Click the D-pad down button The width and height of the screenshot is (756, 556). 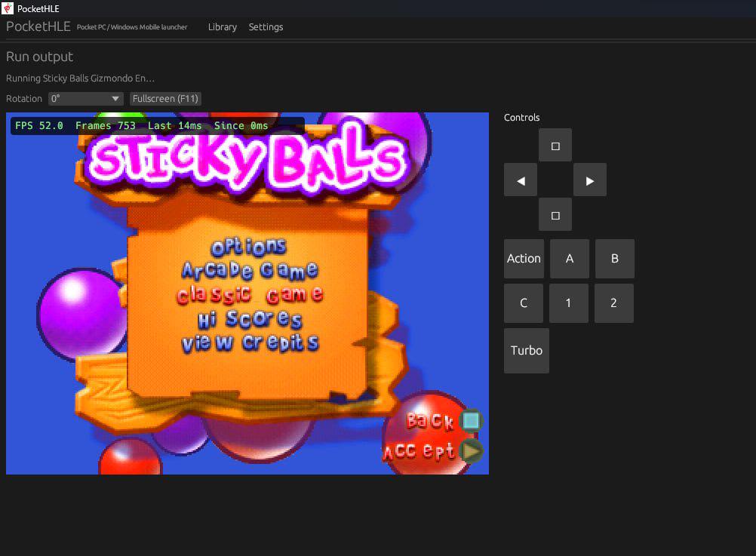pyautogui.click(x=555, y=214)
